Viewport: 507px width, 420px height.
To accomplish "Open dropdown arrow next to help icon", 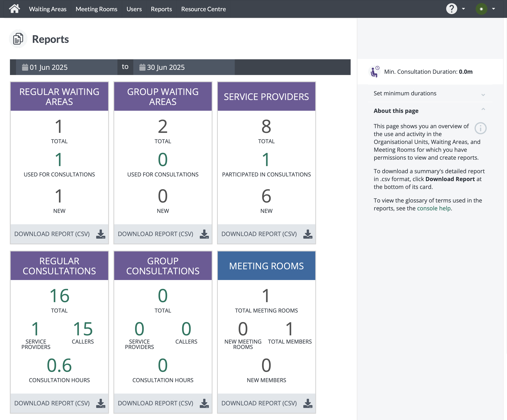I will pos(463,9).
